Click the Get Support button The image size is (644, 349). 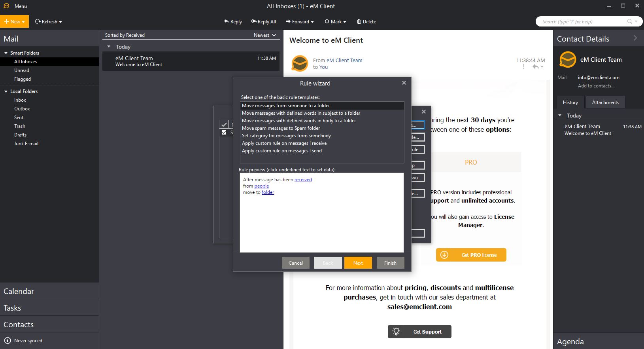[x=419, y=332]
